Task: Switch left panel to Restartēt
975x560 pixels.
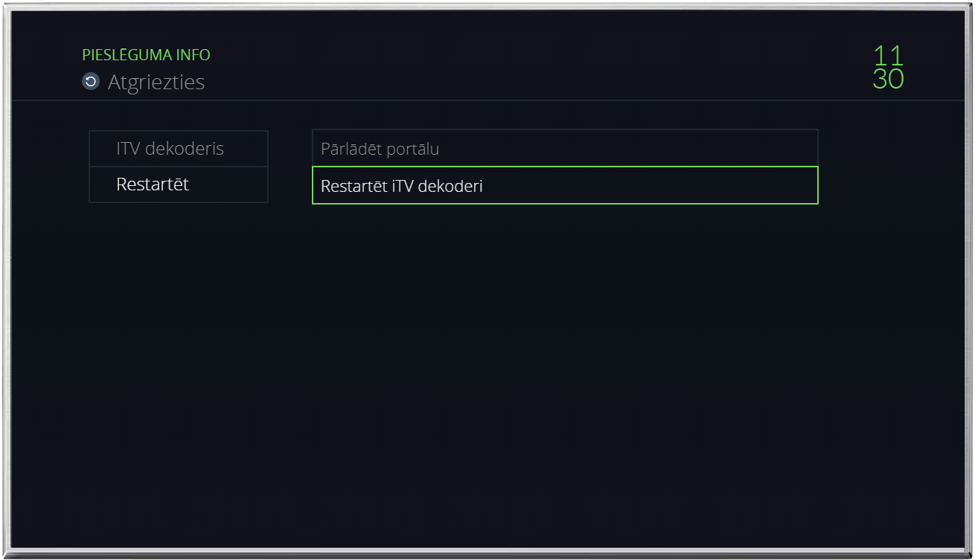Action: [179, 184]
